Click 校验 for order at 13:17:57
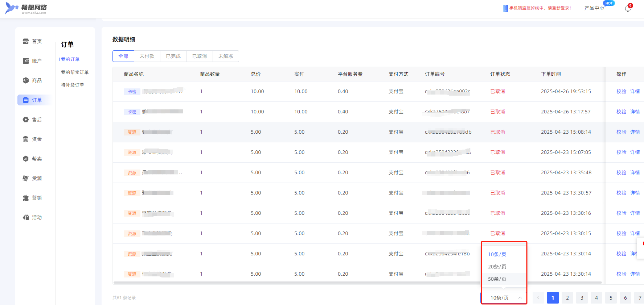Image resolution: width=644 pixels, height=305 pixels. tap(622, 112)
